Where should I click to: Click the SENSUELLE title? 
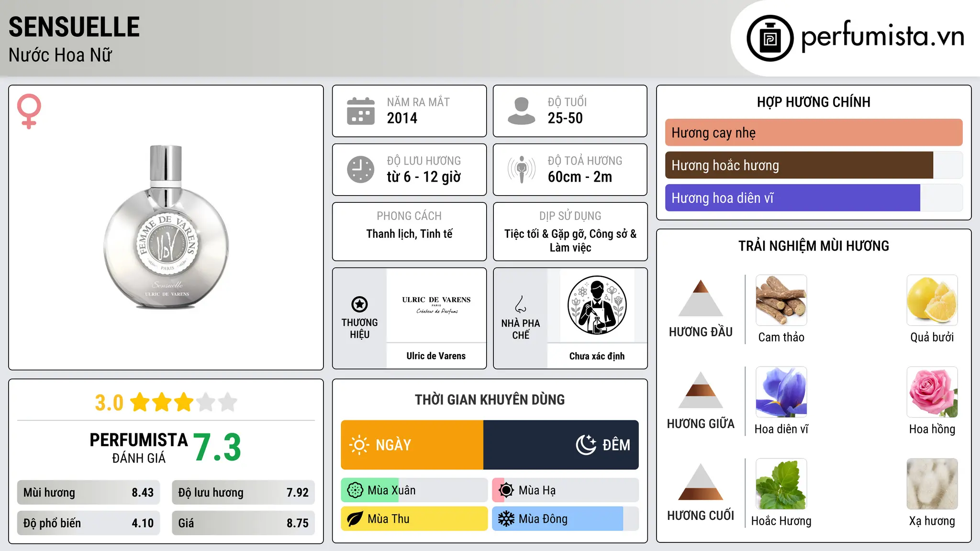(x=74, y=27)
